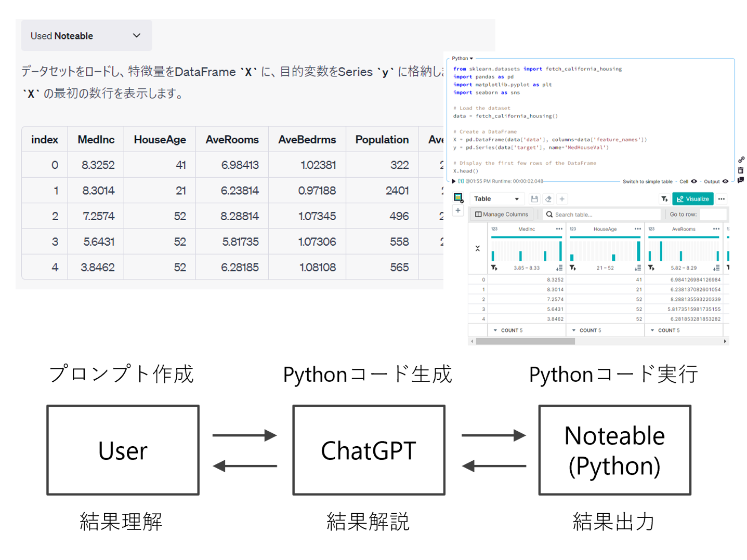The height and width of the screenshot is (560, 747).
Task: Open the Python language selector dropdown
Action: [x=462, y=58]
